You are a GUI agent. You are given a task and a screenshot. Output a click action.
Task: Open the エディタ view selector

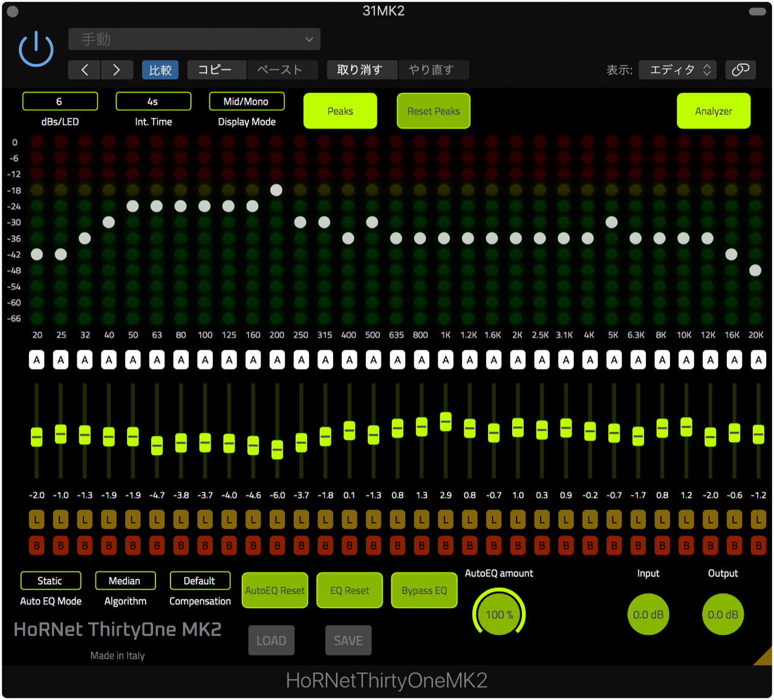coord(677,70)
